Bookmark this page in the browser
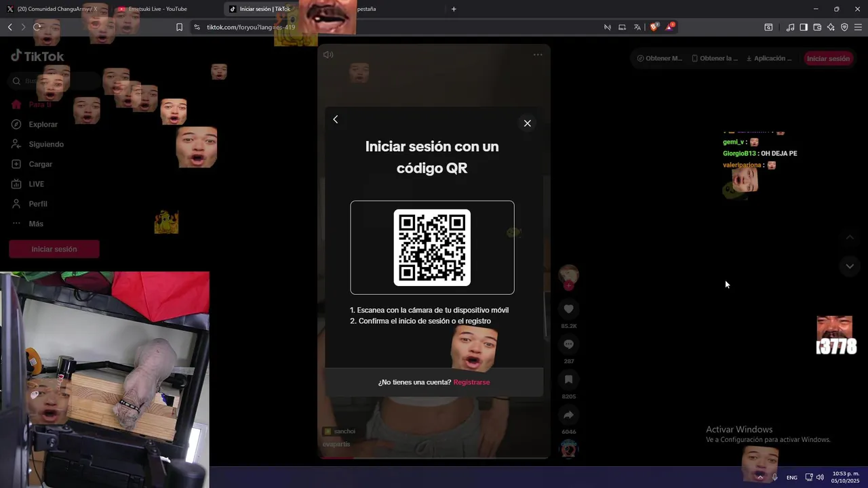This screenshot has width=868, height=488. [179, 27]
